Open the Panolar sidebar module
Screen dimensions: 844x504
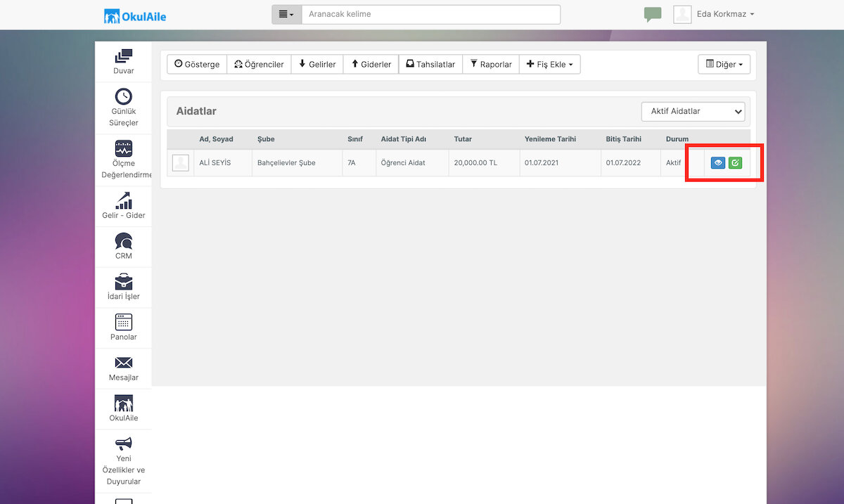123,328
